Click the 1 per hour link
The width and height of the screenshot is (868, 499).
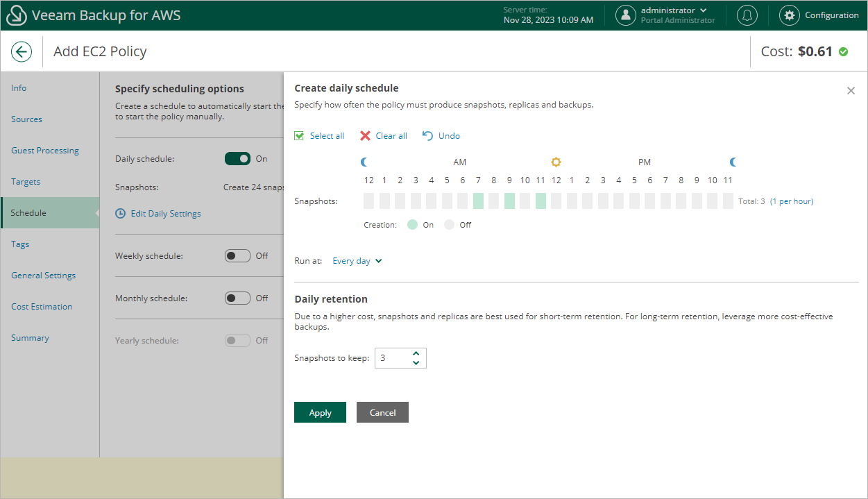tap(792, 201)
